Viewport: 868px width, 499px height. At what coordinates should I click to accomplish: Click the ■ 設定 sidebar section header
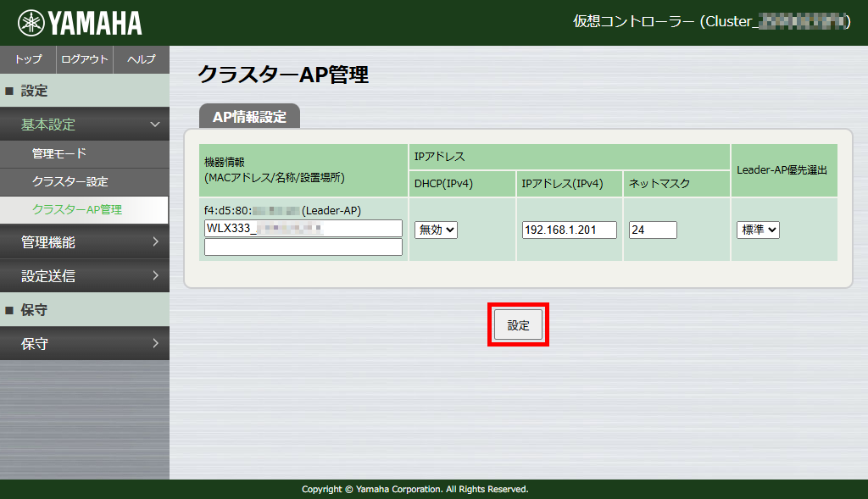[85, 90]
